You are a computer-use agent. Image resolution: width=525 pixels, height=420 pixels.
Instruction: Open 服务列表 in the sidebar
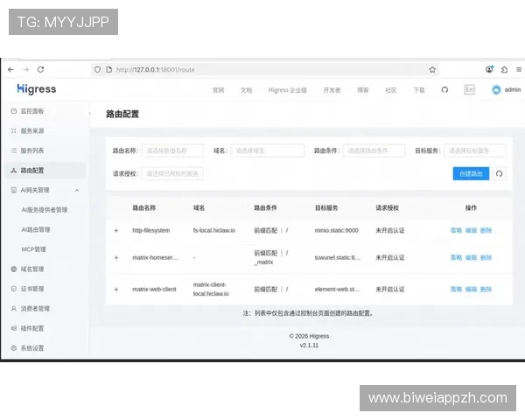[x=45, y=150]
